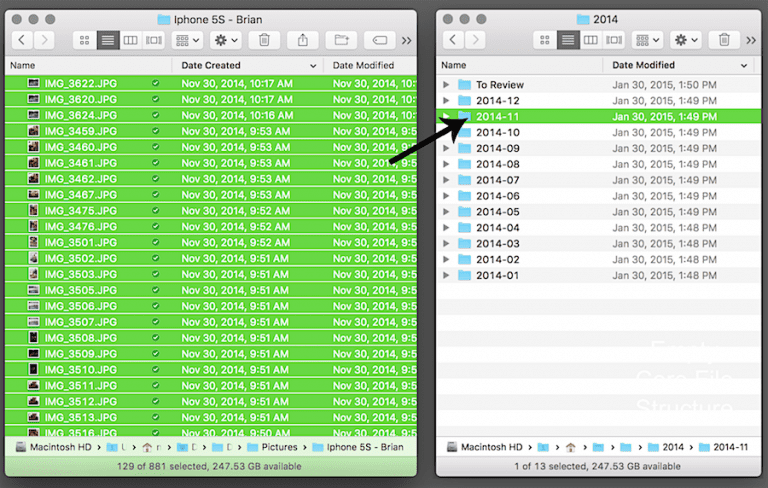
Task: Go back in Iphone 5S - Brian window
Action: click(x=22, y=40)
